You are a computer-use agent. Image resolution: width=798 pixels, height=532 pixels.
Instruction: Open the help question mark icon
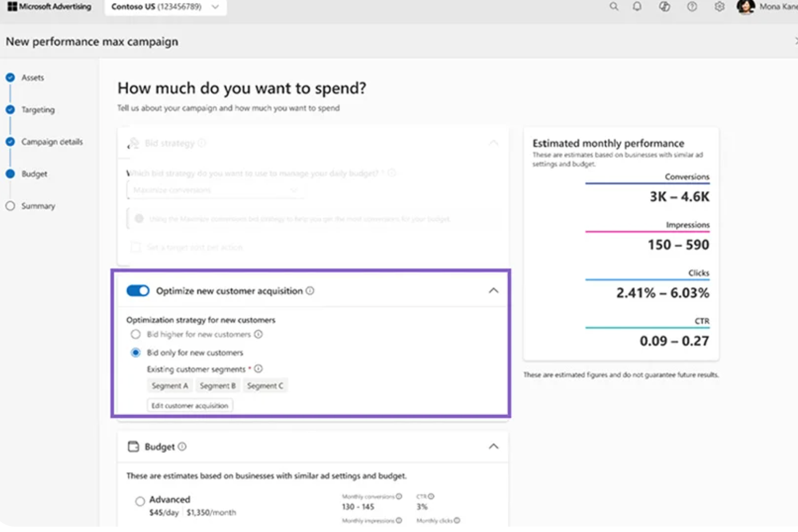[692, 7]
